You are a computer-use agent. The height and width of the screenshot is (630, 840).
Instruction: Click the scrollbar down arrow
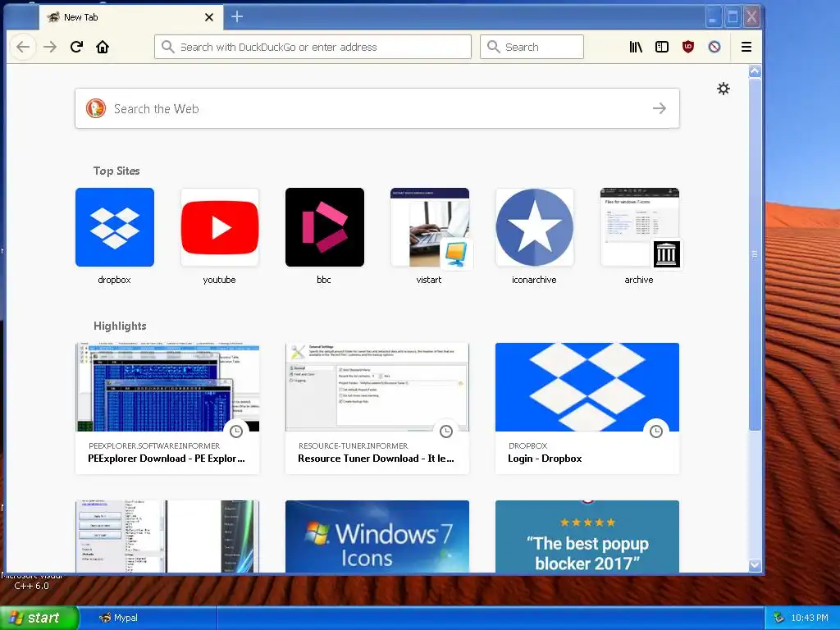click(x=755, y=564)
